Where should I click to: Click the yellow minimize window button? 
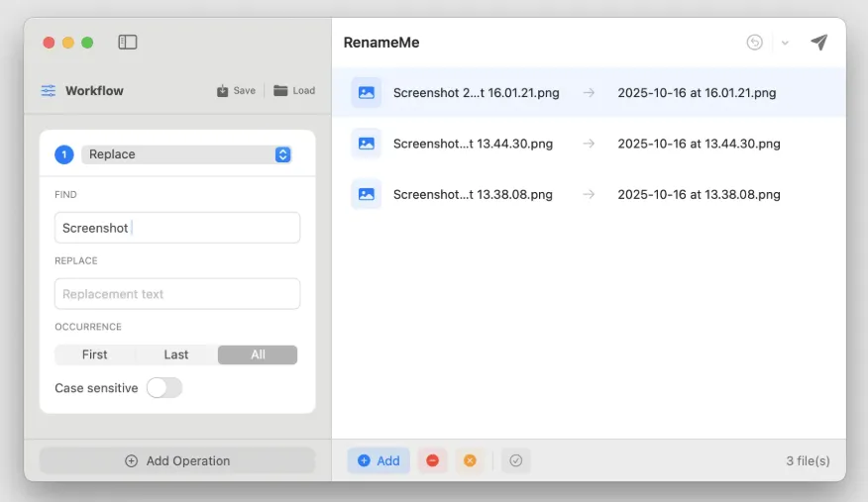68,43
